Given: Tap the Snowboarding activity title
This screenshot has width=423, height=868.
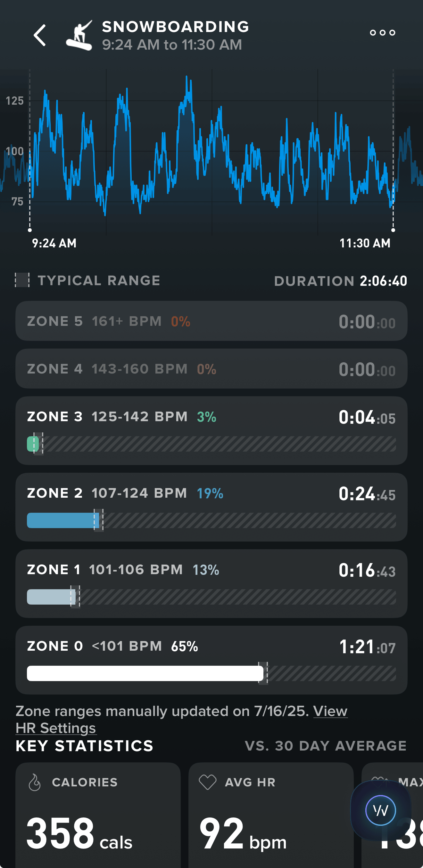Looking at the screenshot, I should point(175,27).
